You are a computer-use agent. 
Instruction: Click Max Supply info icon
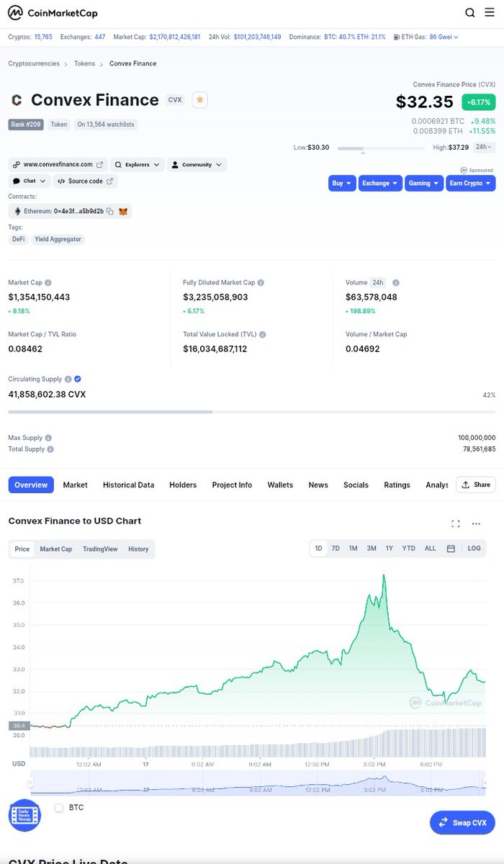click(x=48, y=438)
